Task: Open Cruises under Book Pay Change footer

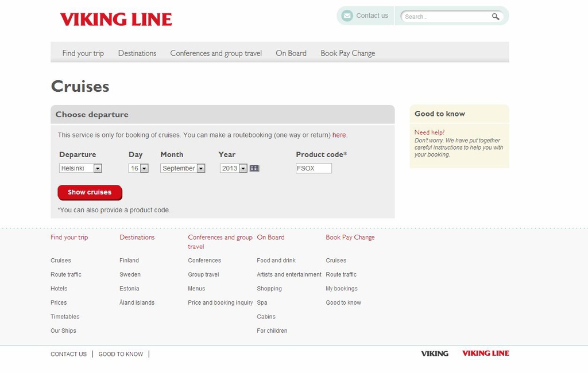Action: (336, 261)
